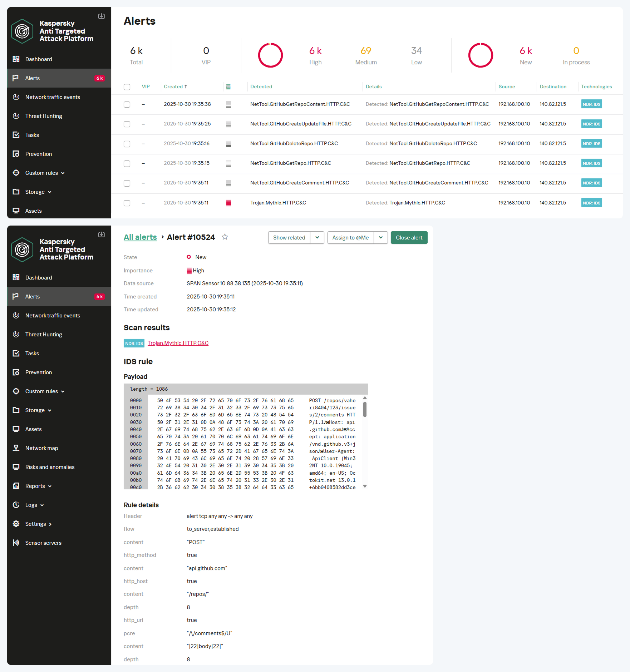This screenshot has height=672, width=630.
Task: Click the importance column header icon
Action: [228, 87]
